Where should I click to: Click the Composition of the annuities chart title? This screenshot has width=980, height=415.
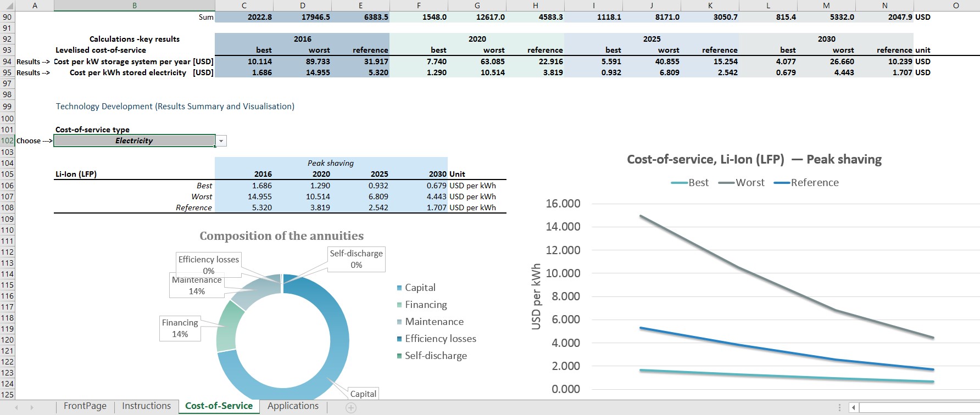coord(281,236)
